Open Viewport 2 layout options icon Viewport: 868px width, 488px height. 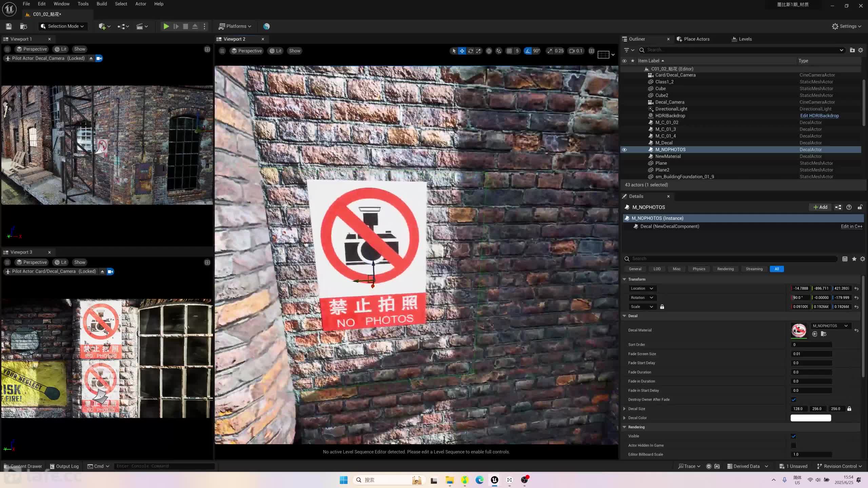pos(606,54)
